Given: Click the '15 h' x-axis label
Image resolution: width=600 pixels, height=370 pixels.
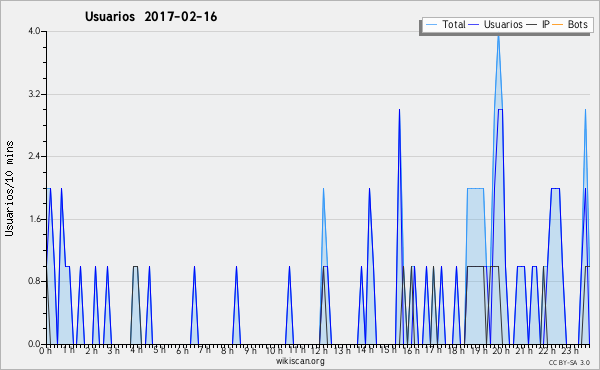Looking at the screenshot, I should pos(388,350).
